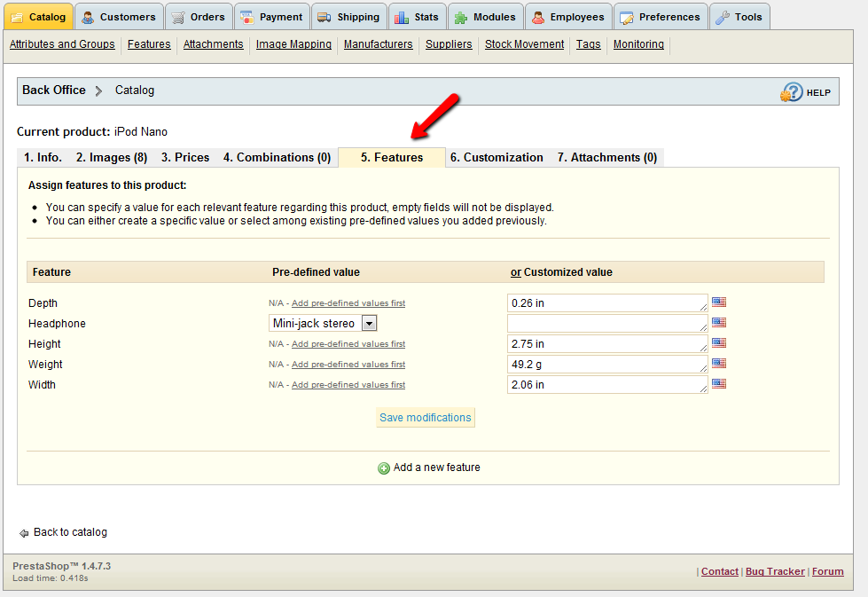This screenshot has height=597, width=868.
Task: Open the Payment main tab
Action: click(272, 17)
